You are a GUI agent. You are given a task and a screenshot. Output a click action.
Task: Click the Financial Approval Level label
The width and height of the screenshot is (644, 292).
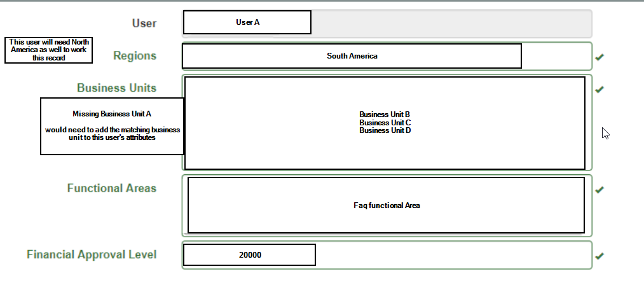click(x=92, y=255)
